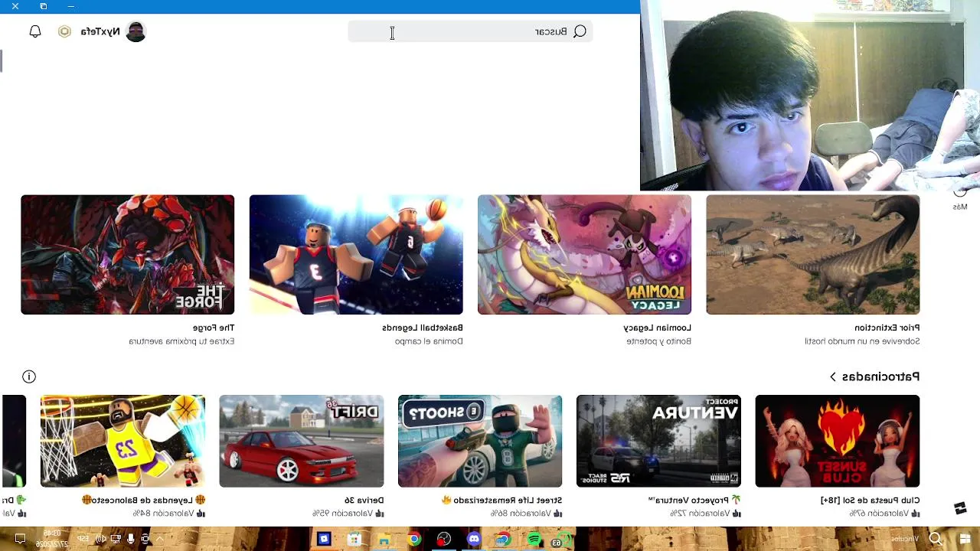Click the Valoración 86% rating
The width and height of the screenshot is (980, 551).
[526, 514]
